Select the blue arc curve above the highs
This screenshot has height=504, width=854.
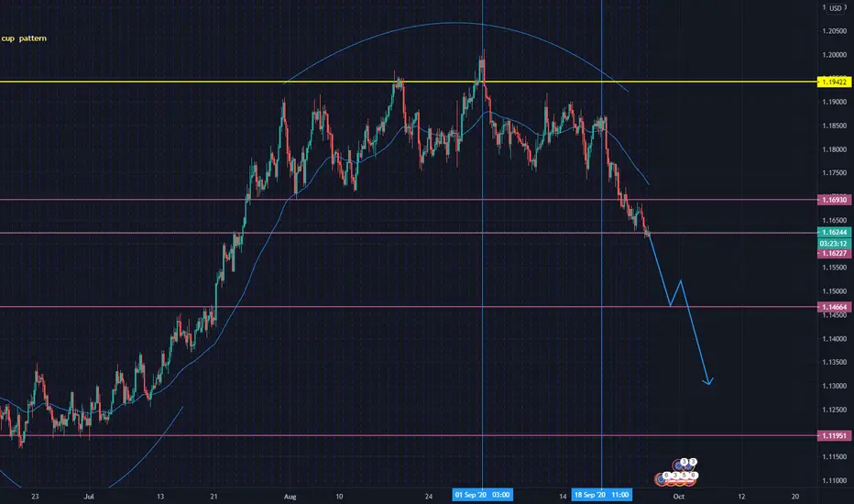point(456,23)
